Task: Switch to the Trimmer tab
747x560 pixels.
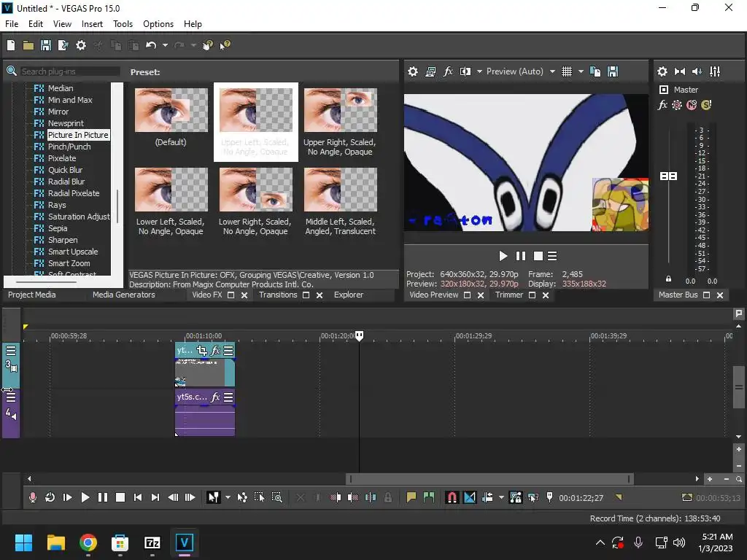Action: 509,295
